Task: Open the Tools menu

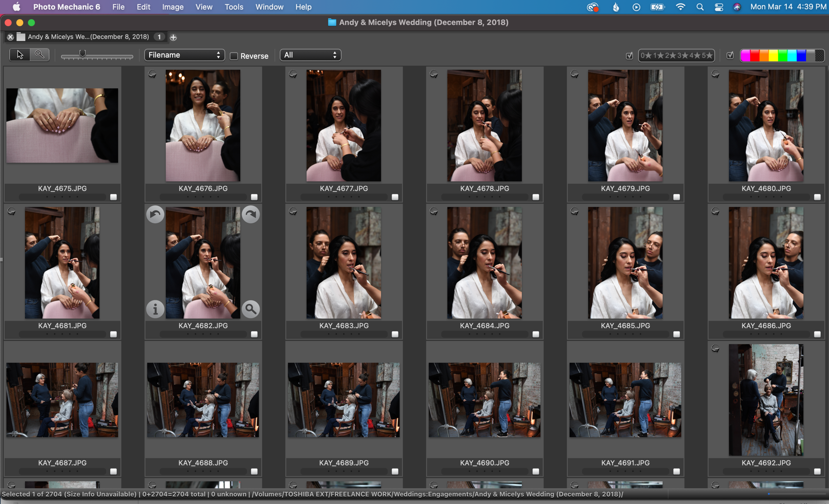Action: [x=233, y=7]
